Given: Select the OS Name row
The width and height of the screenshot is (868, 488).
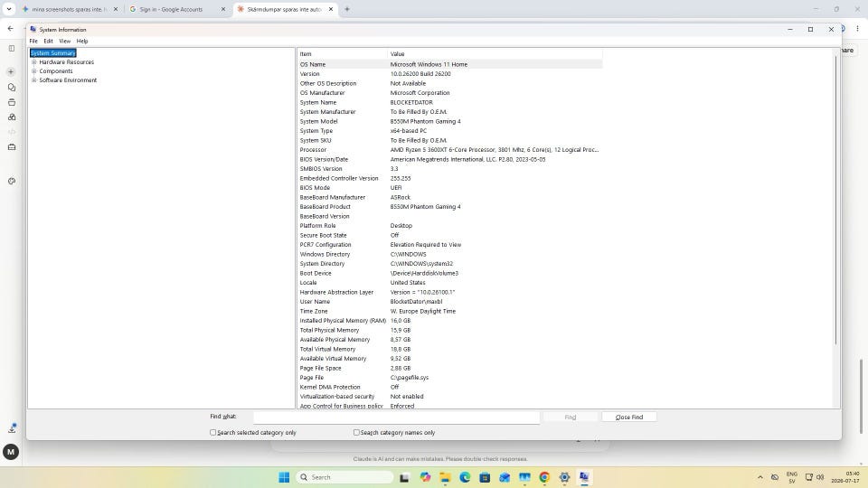Looking at the screenshot, I should tap(449, 64).
